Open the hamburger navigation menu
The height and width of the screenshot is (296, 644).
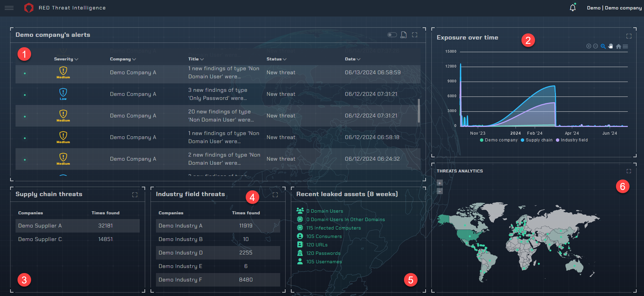click(9, 8)
